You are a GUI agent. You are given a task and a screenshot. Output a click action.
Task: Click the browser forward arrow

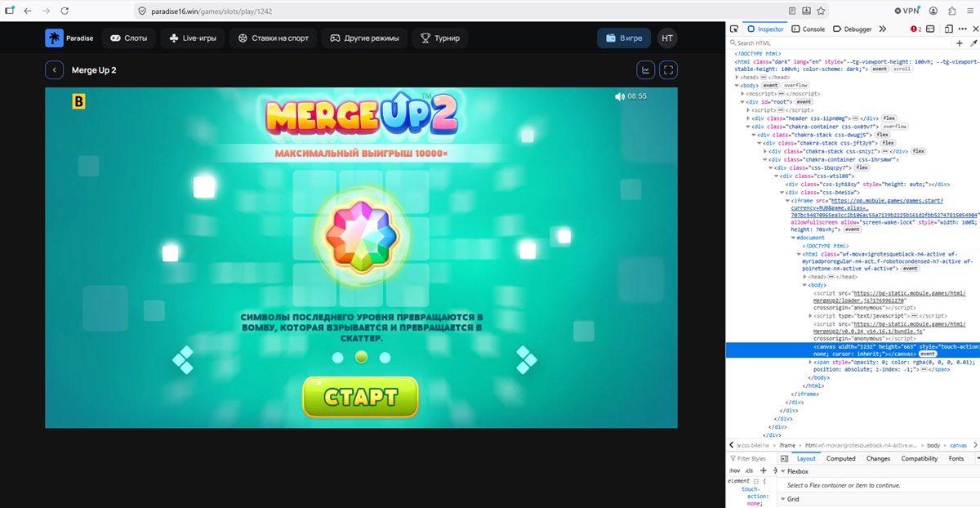click(46, 11)
